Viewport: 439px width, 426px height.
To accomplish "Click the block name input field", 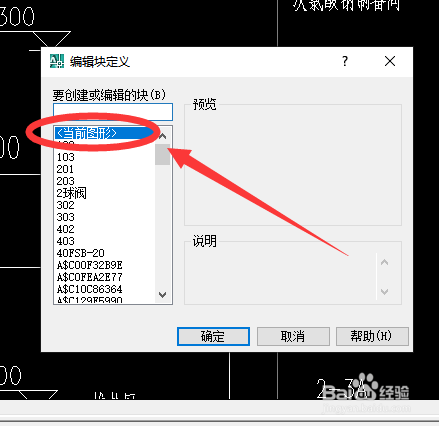I will pyautogui.click(x=113, y=112).
